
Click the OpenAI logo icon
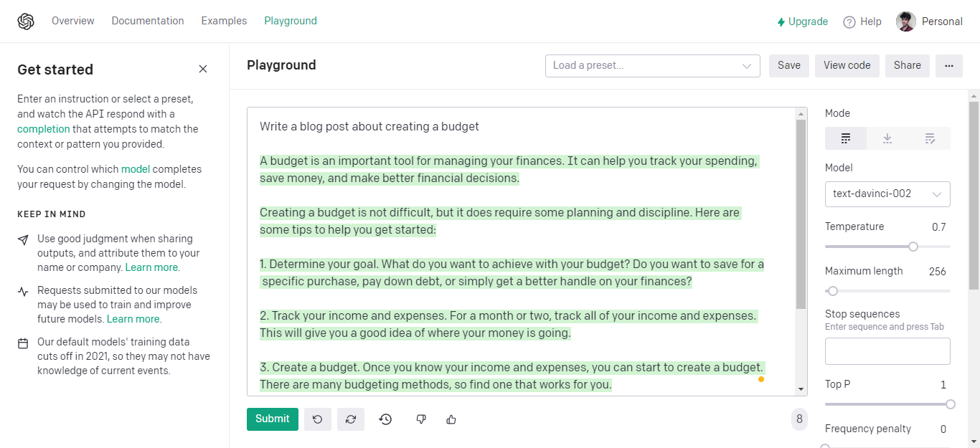(x=26, y=22)
